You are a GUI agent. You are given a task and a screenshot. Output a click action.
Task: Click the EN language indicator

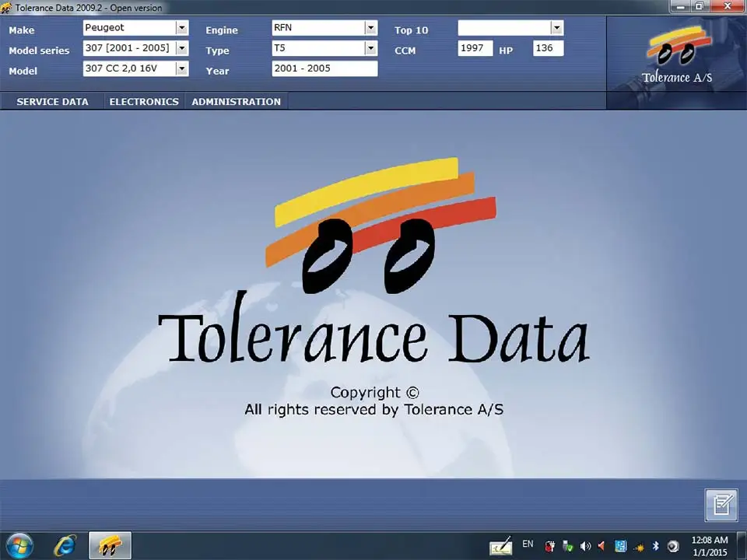click(528, 544)
